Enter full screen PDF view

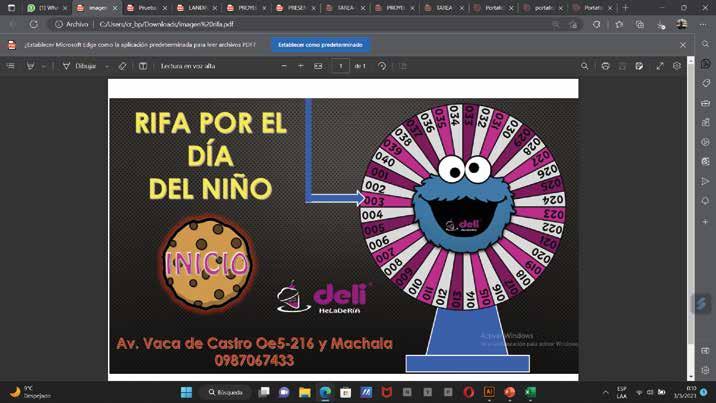point(660,66)
